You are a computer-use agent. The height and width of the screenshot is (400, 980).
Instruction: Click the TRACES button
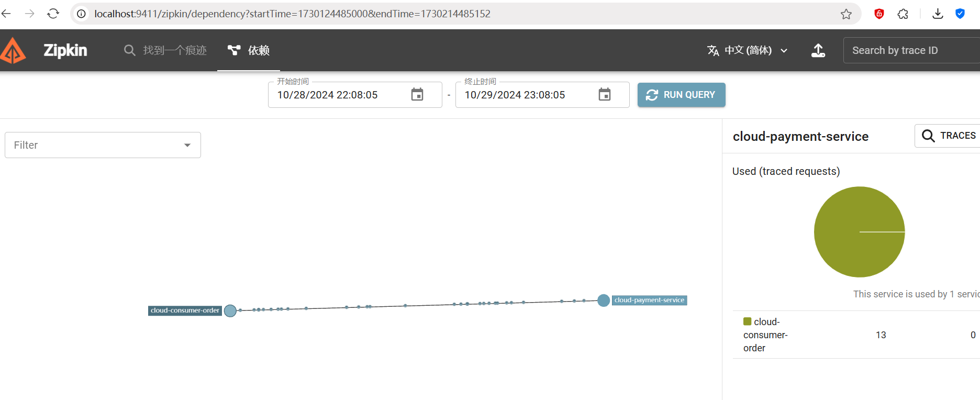coord(948,136)
